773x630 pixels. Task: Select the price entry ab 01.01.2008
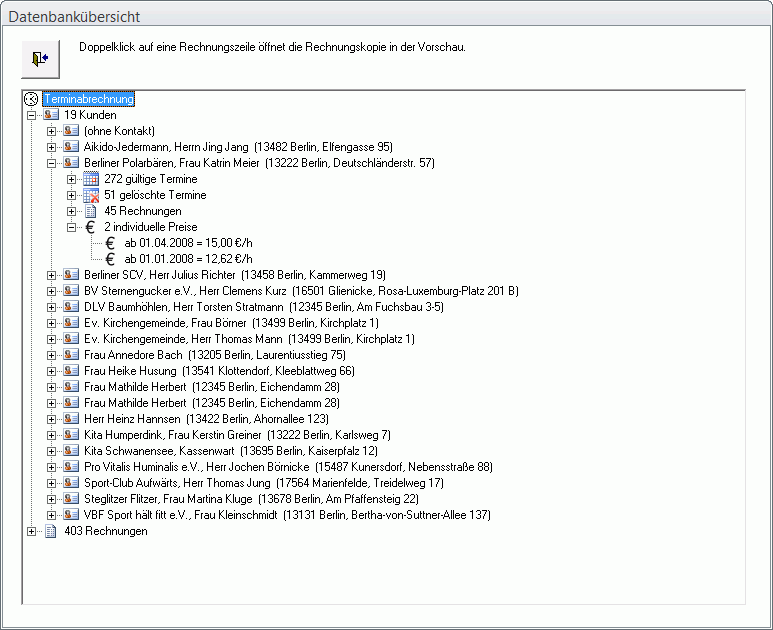click(187, 259)
